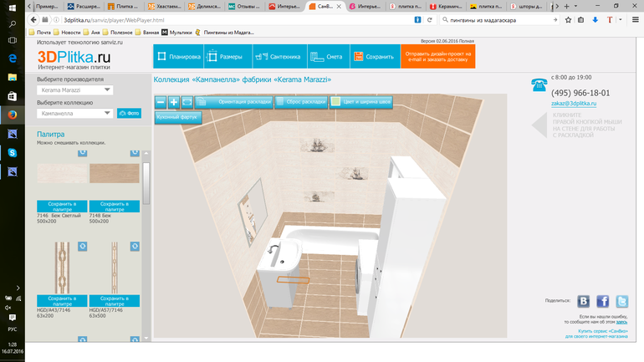Share via the VK icon
This screenshot has height=362, width=644.
click(x=583, y=302)
